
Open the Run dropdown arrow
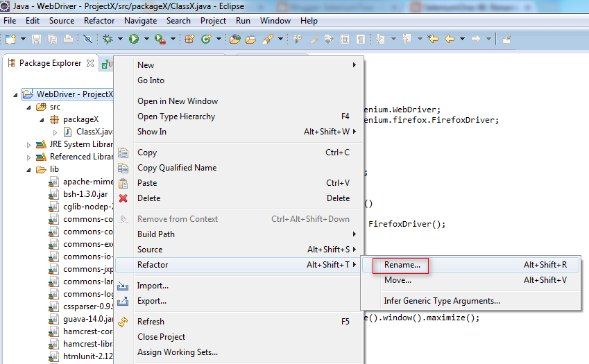146,39
